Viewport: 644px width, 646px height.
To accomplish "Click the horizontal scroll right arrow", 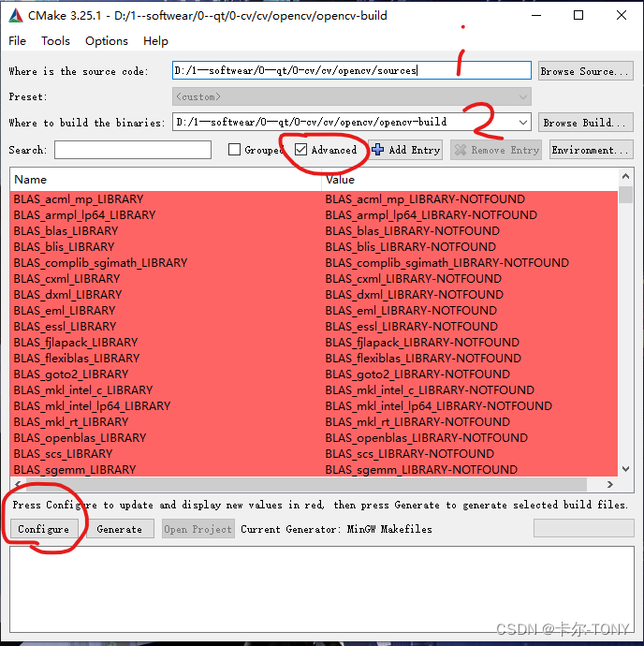I will (x=610, y=485).
